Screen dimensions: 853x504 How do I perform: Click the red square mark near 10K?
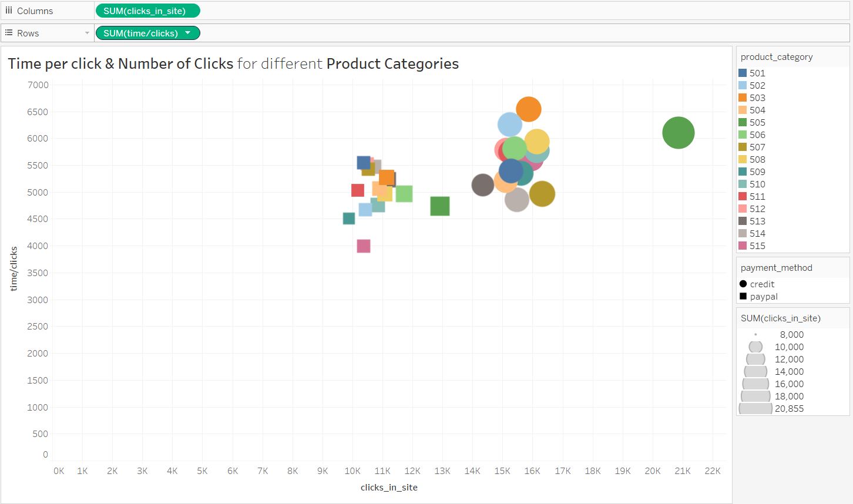tap(357, 190)
